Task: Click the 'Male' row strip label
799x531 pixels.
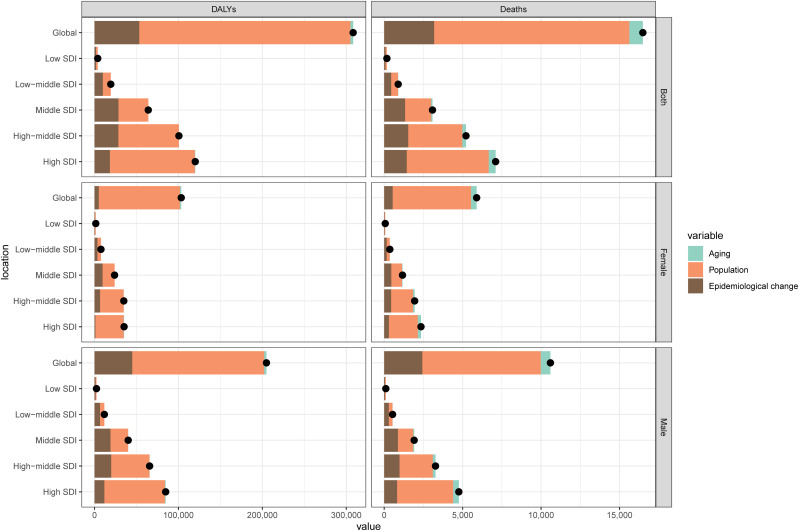Action: [x=663, y=427]
